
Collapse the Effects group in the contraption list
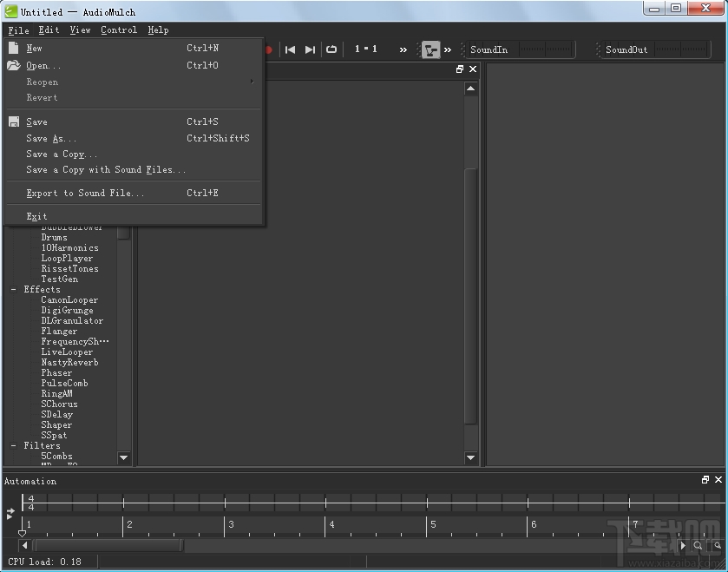(12, 289)
